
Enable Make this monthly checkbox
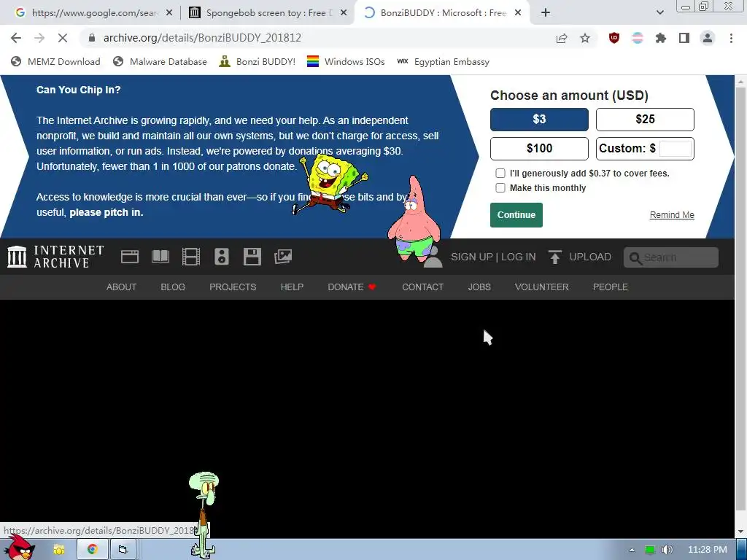click(x=500, y=187)
